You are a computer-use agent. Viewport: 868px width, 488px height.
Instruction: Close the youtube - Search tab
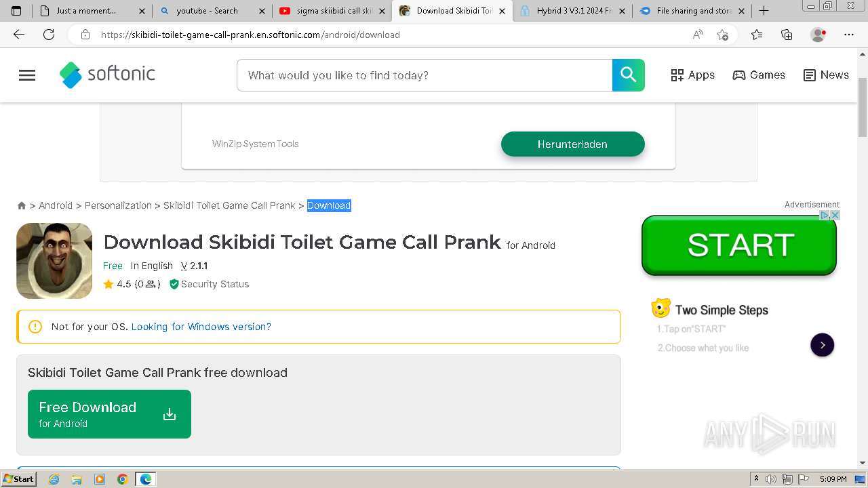pos(262,11)
